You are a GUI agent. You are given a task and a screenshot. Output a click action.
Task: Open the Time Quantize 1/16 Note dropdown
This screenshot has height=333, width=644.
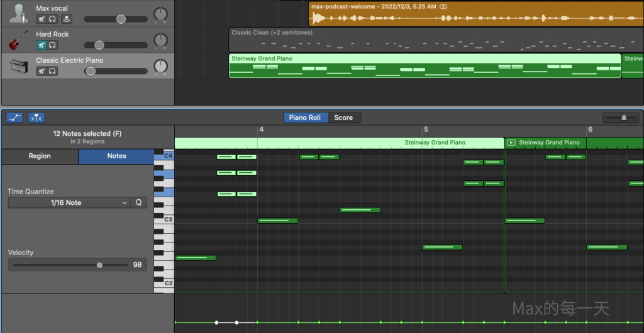[69, 203]
